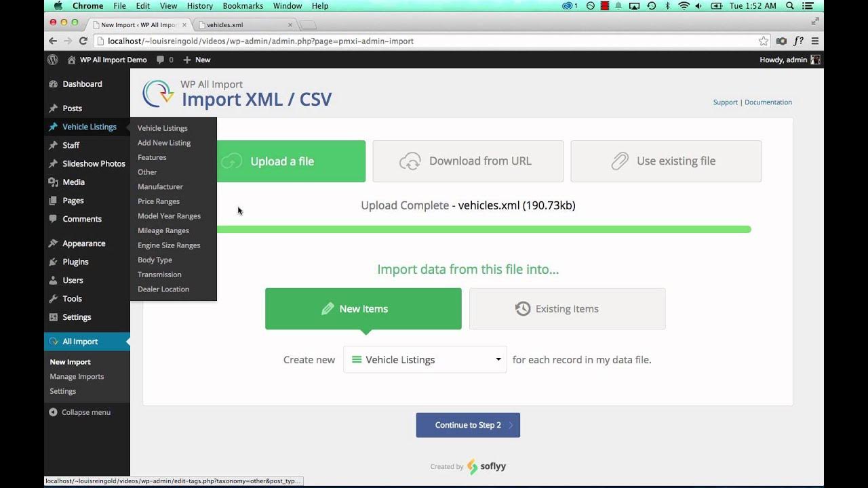The width and height of the screenshot is (868, 488).
Task: Go back with browser back arrow
Action: pos(53,41)
